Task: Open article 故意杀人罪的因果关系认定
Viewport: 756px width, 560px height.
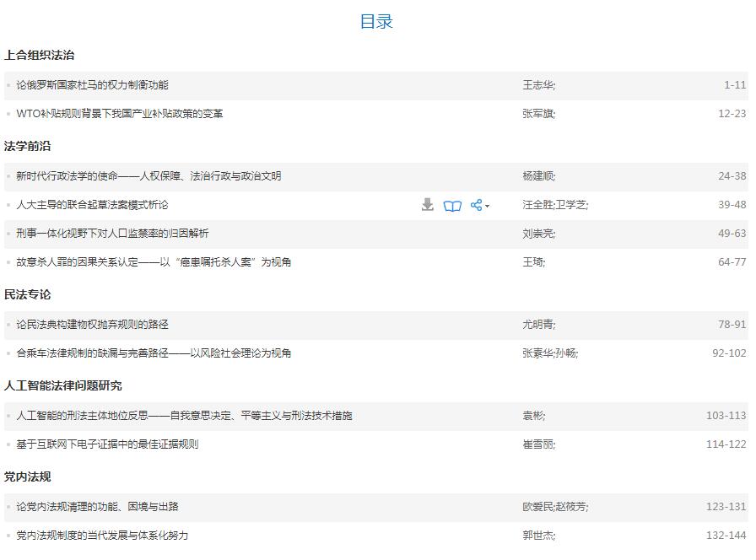Action: (x=154, y=262)
